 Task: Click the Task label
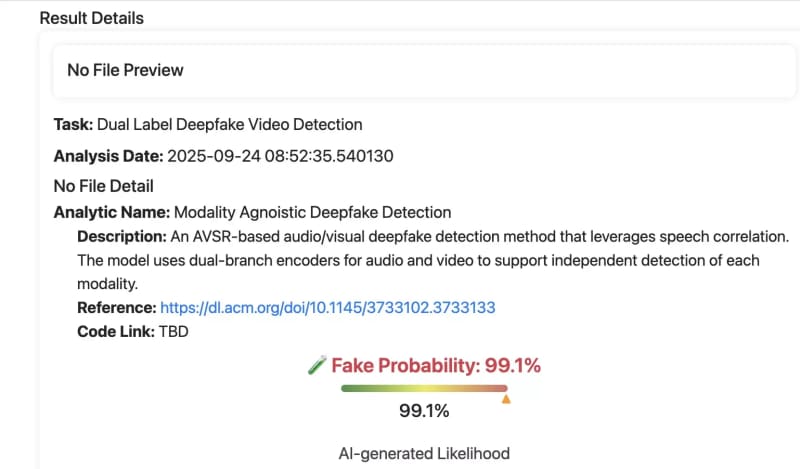(x=73, y=125)
